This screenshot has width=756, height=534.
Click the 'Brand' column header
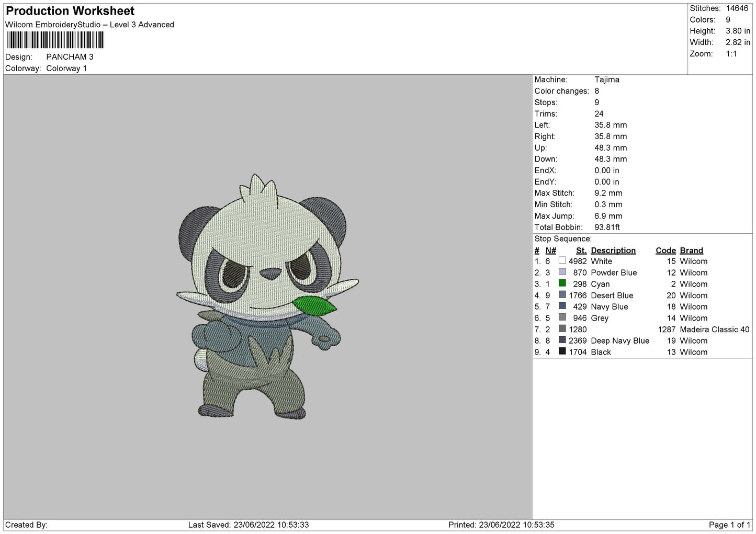[x=692, y=251]
